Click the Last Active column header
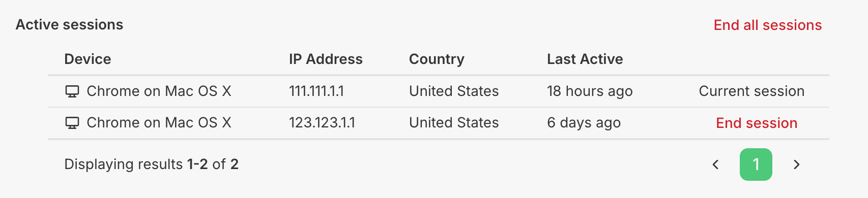This screenshot has width=868, height=198. tap(585, 59)
